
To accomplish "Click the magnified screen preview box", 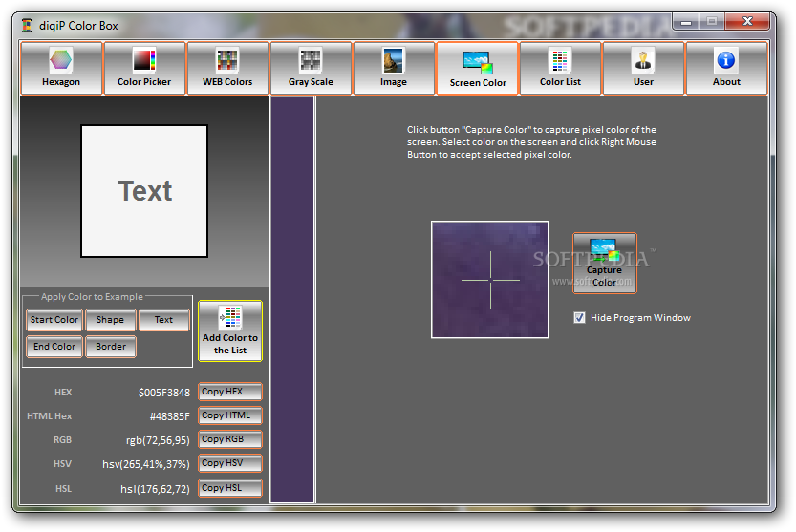I will click(x=490, y=279).
